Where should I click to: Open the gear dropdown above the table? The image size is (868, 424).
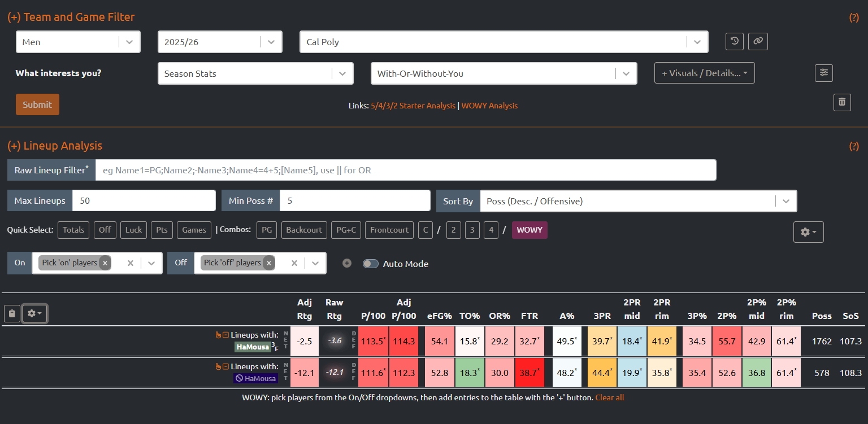point(34,313)
